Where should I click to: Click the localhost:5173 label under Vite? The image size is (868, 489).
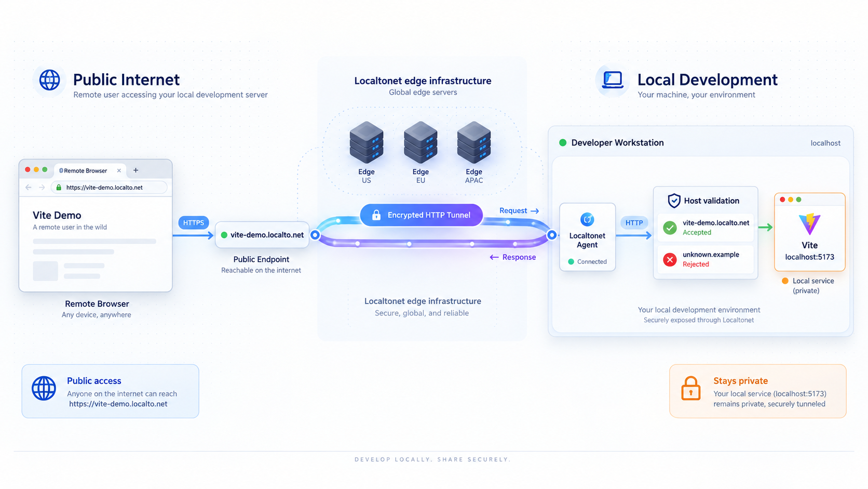809,257
